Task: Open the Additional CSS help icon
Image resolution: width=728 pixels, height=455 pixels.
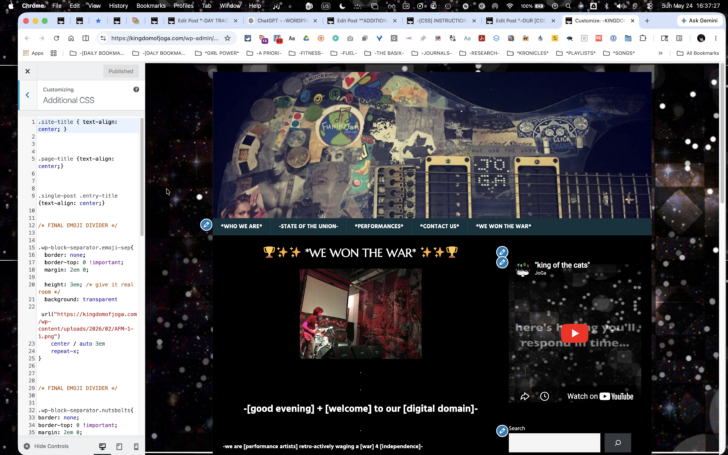Action: click(136, 89)
